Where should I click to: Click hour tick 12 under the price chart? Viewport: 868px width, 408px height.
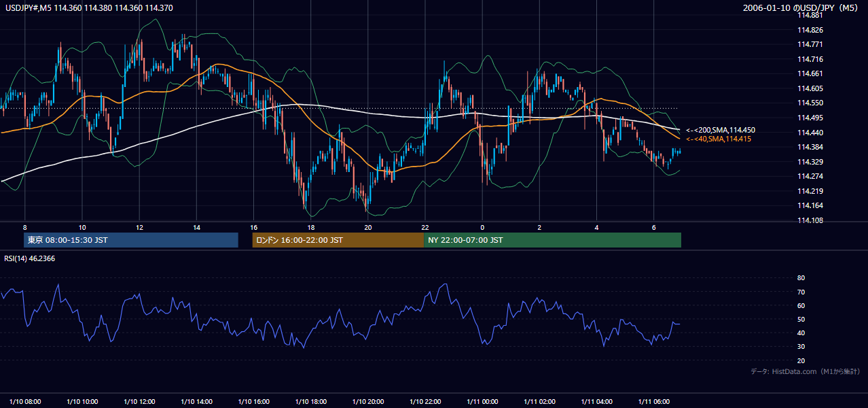139,227
